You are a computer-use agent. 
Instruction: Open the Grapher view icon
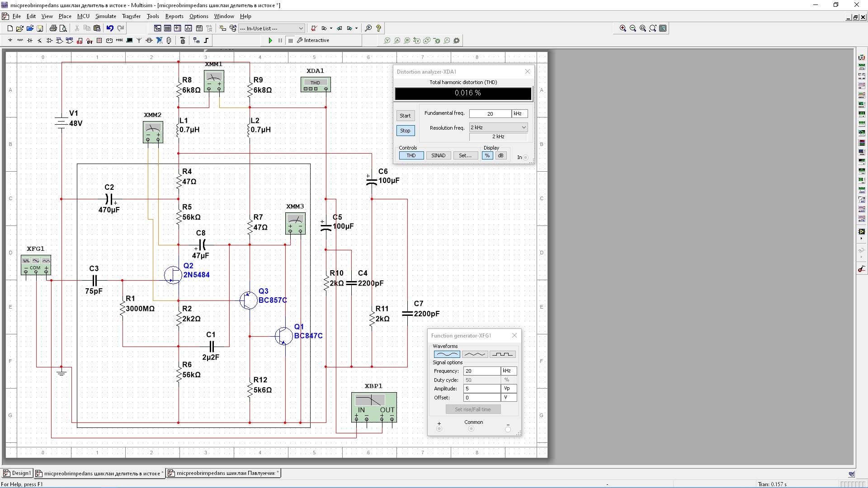[189, 28]
